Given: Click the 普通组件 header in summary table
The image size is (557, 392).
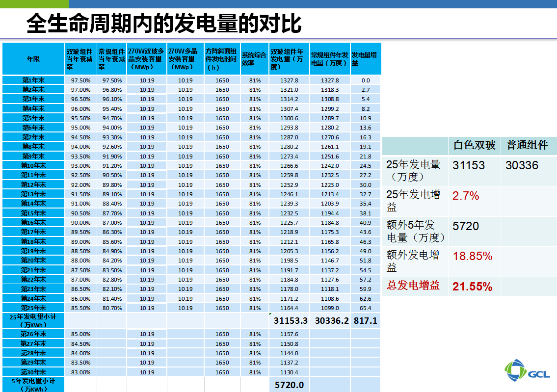Looking at the screenshot, I should pos(527,145).
